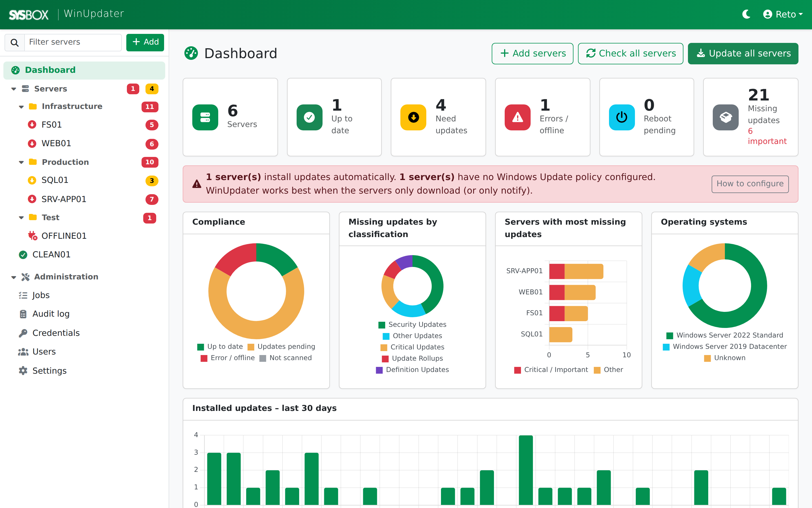Viewport: 812px width, 508px height.
Task: Toggle Windows Server 2019 Datacenter legend
Action: click(725, 347)
